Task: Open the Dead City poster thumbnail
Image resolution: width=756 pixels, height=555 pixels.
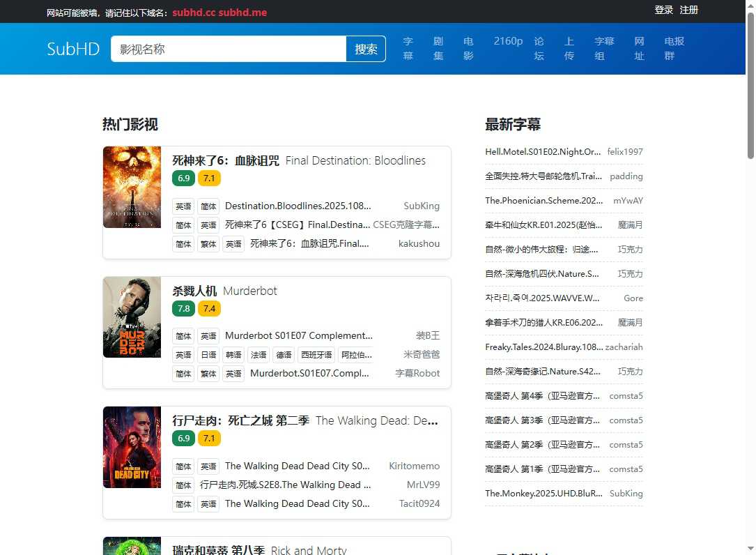Action: (132, 448)
